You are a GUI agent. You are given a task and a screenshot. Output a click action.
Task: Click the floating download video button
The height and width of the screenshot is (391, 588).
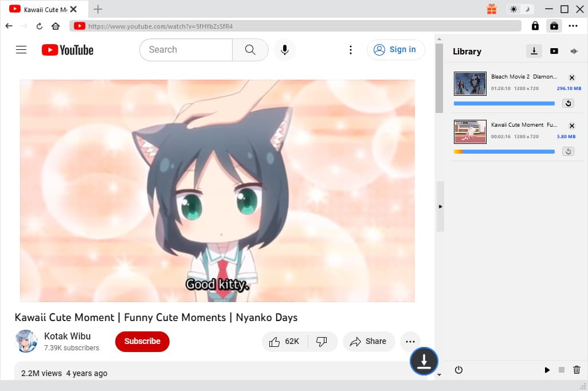tap(424, 361)
